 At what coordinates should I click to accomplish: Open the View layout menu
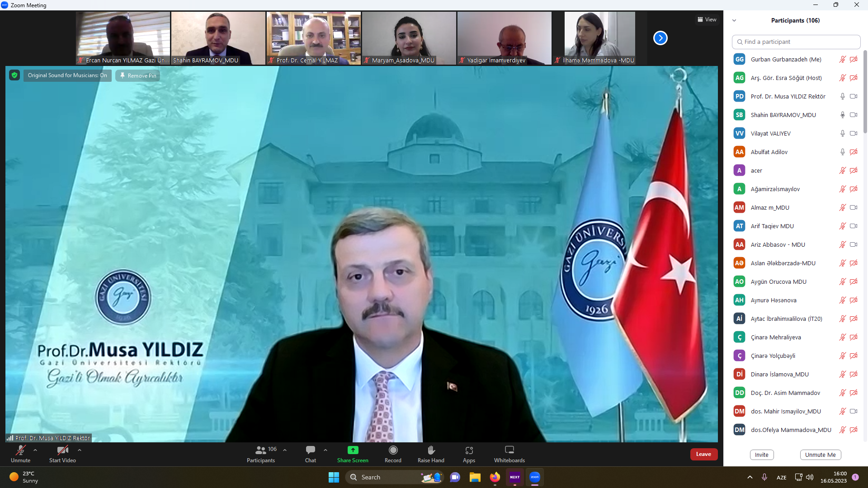click(x=707, y=19)
